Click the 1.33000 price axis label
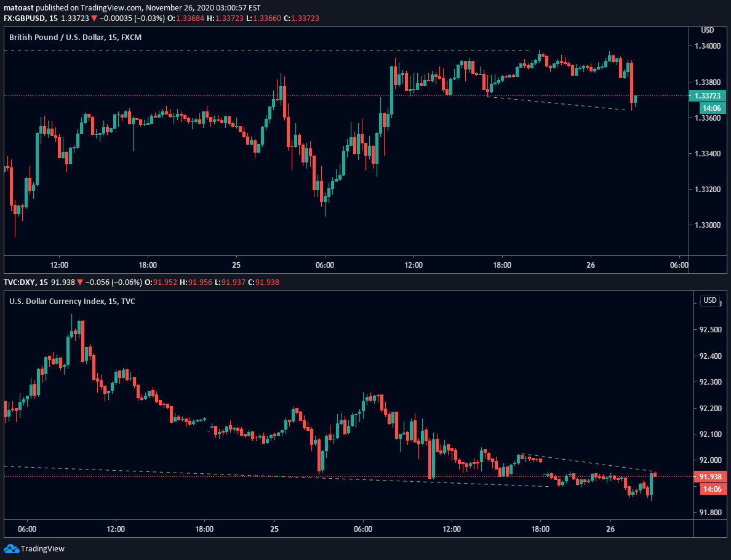This screenshot has height=560, width=731. (x=708, y=226)
